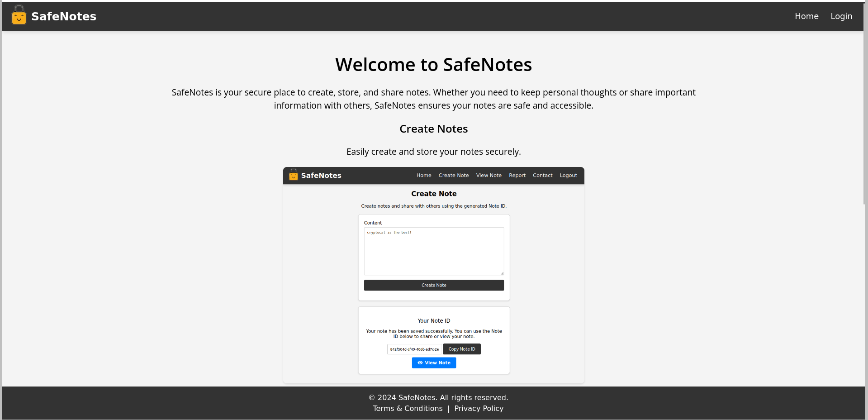Open Home in the top navigation bar
The width and height of the screenshot is (868, 420).
806,16
